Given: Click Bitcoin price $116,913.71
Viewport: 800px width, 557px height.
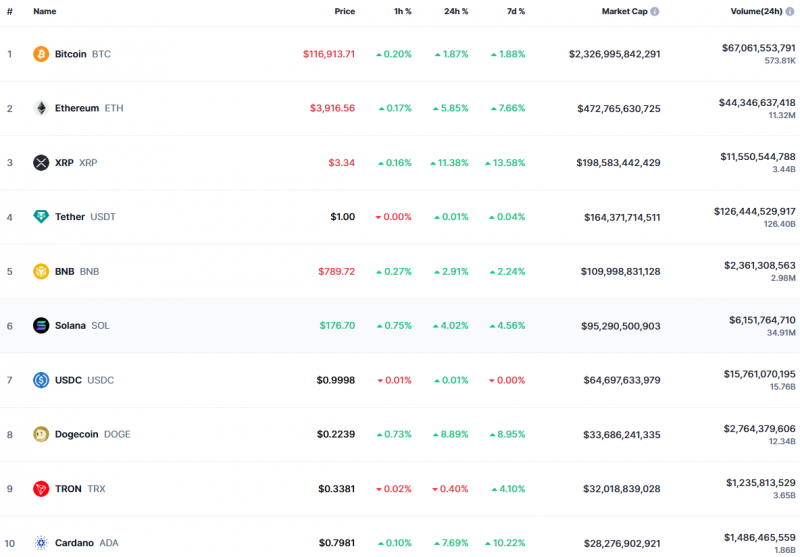Looking at the screenshot, I should 329,54.
